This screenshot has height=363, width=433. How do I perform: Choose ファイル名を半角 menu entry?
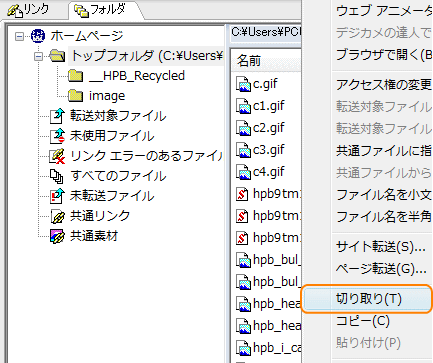pos(383,217)
